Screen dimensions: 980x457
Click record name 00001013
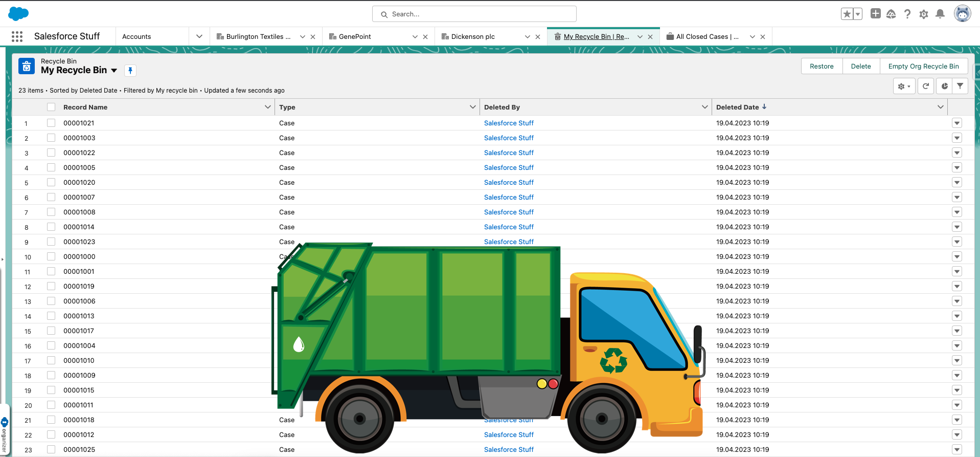click(x=79, y=316)
